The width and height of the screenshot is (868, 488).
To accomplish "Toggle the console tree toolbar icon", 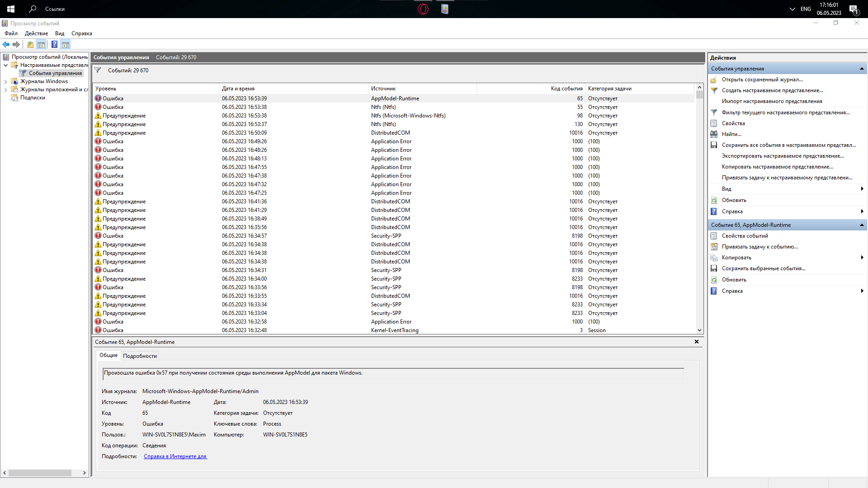I will (x=41, y=44).
